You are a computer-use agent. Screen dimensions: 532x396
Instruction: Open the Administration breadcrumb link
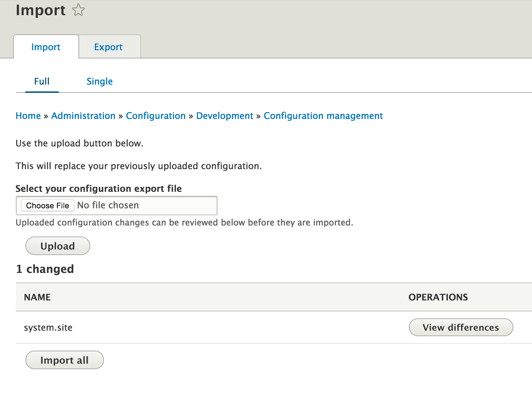(x=83, y=116)
